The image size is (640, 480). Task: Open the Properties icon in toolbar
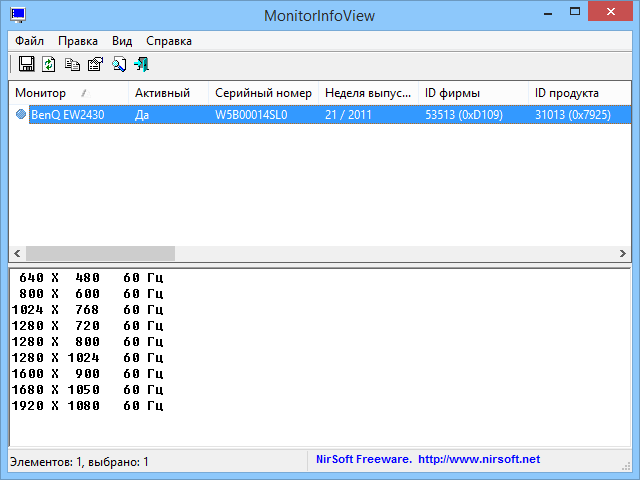click(x=96, y=64)
